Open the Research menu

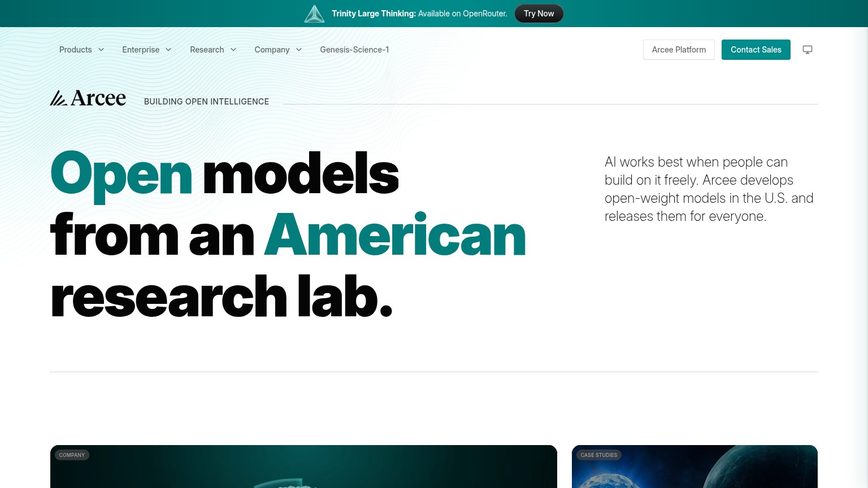(x=214, y=50)
